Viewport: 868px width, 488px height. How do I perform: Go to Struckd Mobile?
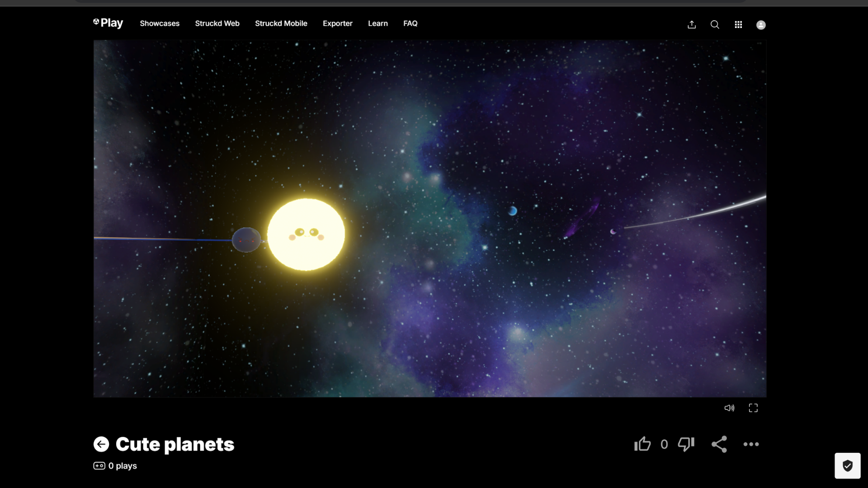[x=281, y=23]
